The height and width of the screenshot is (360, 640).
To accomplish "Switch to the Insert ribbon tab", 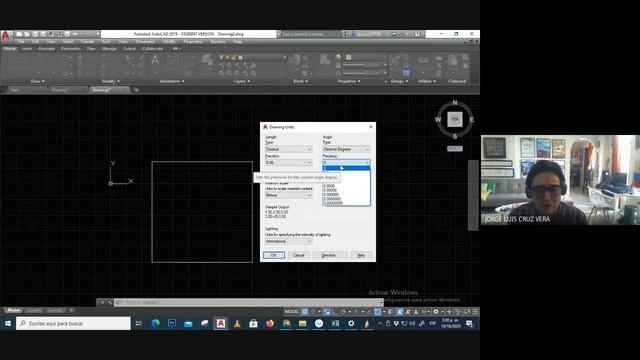I will pos(27,49).
